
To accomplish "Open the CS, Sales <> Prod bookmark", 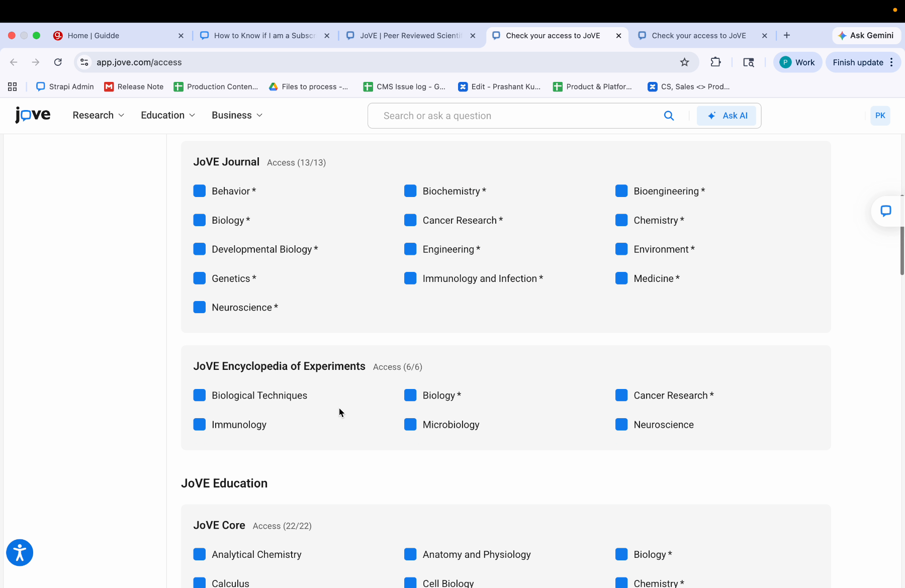I will pyautogui.click(x=689, y=87).
